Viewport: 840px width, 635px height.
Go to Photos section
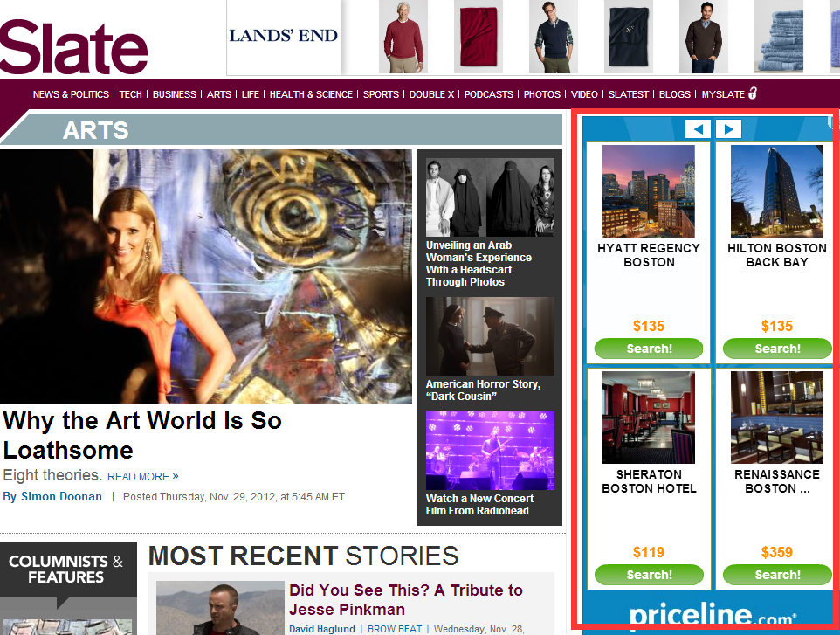(x=542, y=94)
